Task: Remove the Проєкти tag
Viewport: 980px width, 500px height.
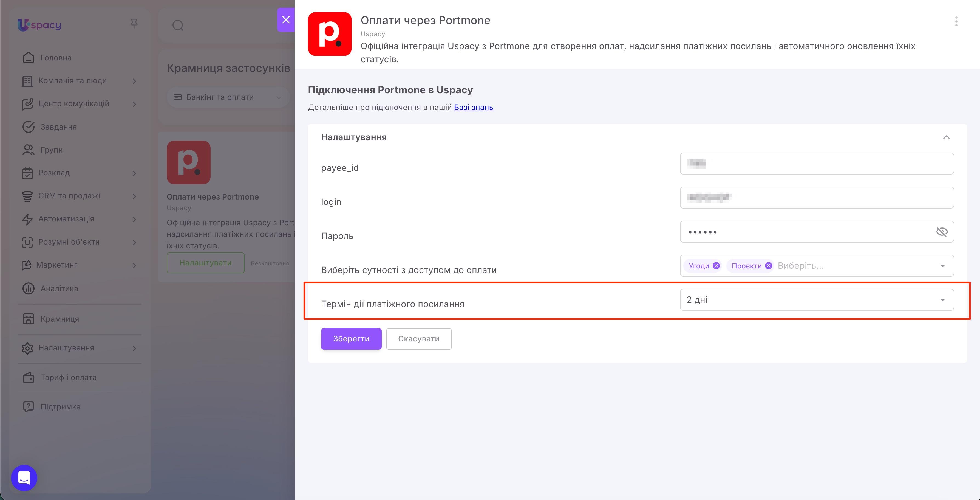Action: [769, 266]
